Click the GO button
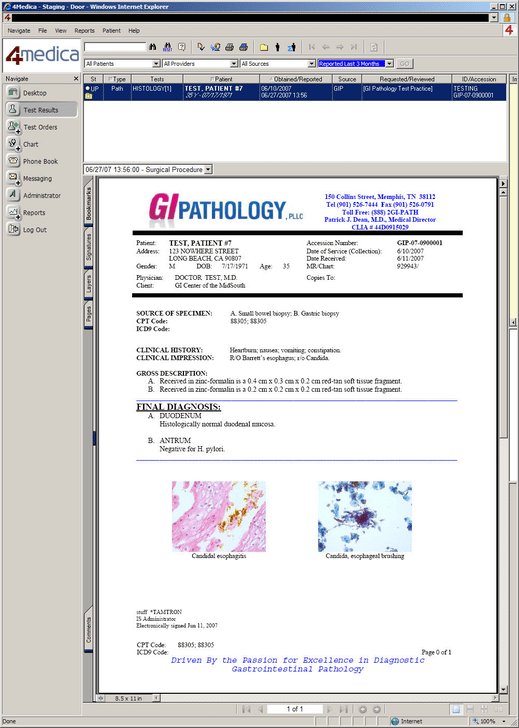This screenshot has height=728, width=519. coord(404,64)
